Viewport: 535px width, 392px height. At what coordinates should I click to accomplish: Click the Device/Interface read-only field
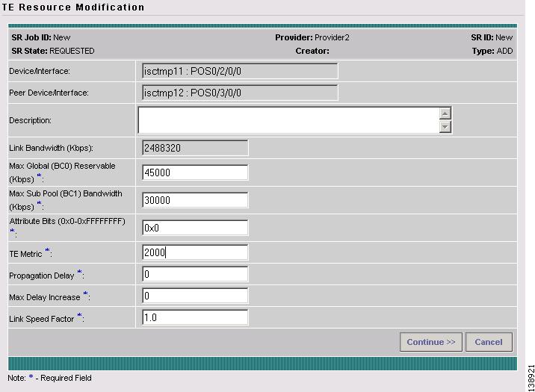pos(240,71)
